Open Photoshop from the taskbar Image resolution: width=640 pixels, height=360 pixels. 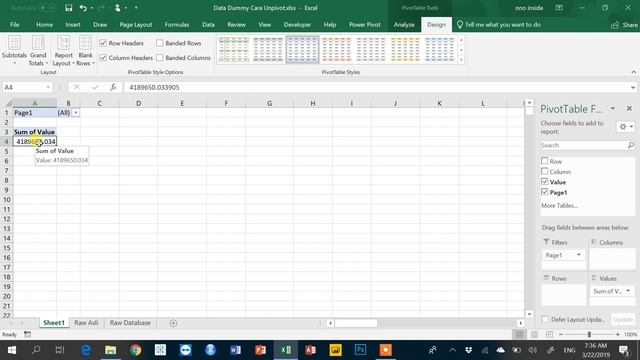coord(360,350)
